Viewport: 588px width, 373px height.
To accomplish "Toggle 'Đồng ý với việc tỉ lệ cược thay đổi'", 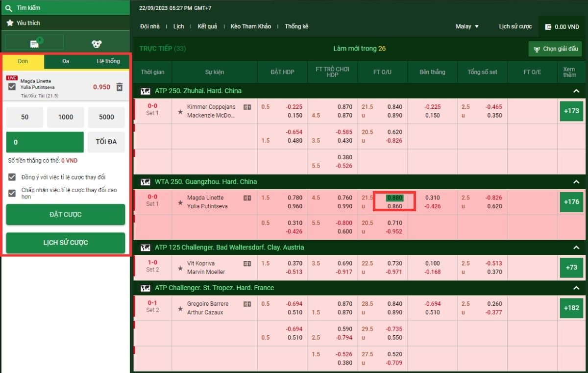I will (x=12, y=177).
